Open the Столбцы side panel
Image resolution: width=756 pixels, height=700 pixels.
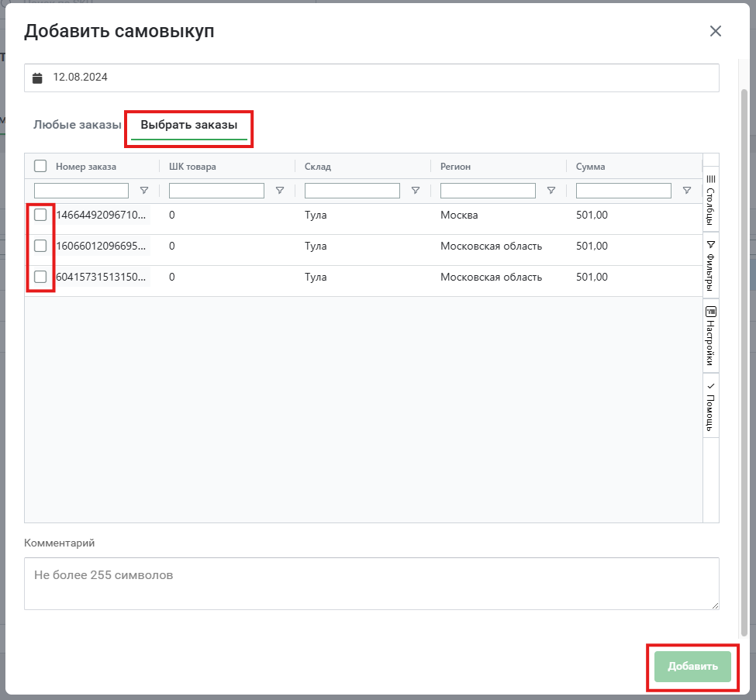pos(711,200)
